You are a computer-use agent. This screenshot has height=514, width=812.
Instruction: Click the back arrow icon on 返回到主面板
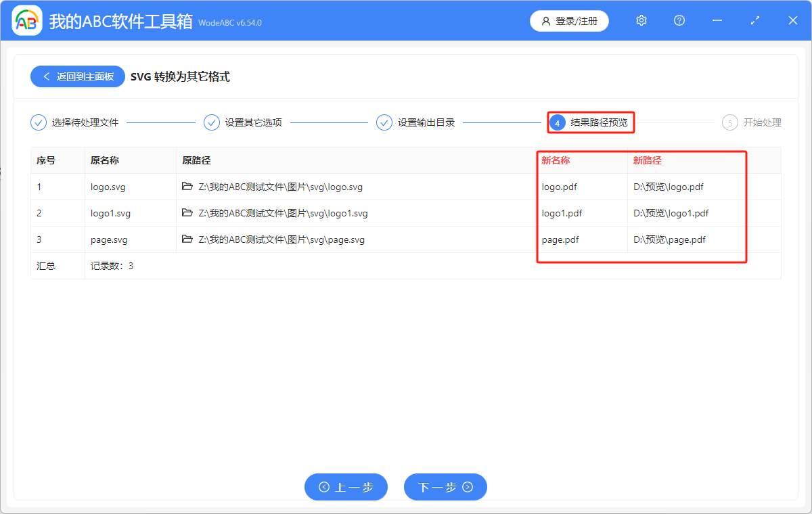tap(46, 76)
